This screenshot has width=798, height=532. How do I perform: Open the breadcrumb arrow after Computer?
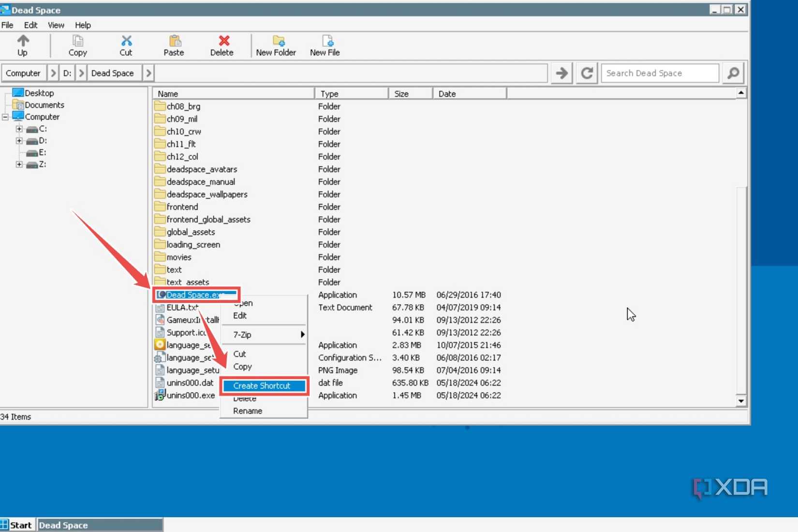53,73
